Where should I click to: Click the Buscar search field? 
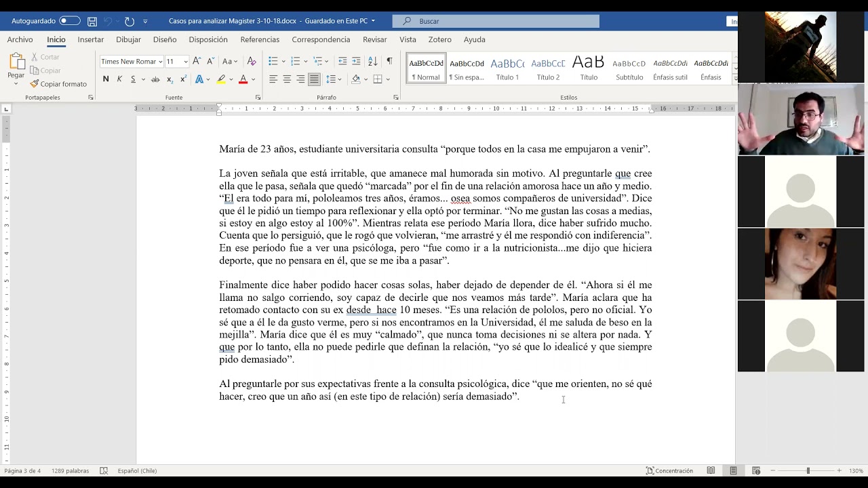pos(496,21)
